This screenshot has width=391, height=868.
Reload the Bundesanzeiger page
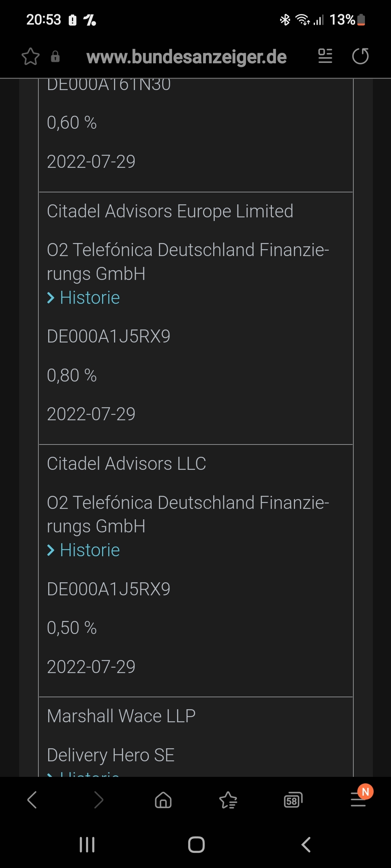point(361,56)
